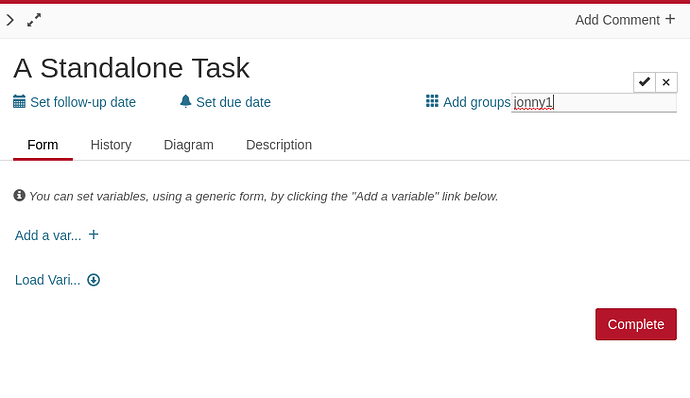Click the plus icon beside Add Comment
690x398 pixels.
pyautogui.click(x=670, y=19)
